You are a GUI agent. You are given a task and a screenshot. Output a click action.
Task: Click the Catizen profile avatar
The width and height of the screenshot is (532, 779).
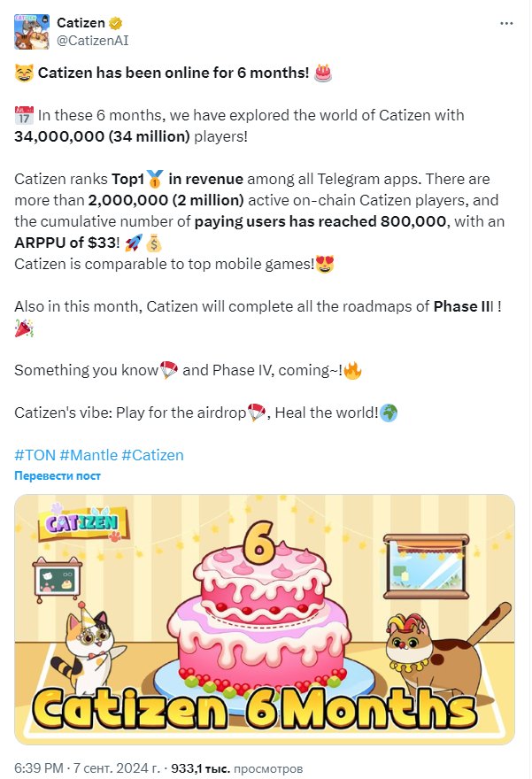click(x=32, y=30)
